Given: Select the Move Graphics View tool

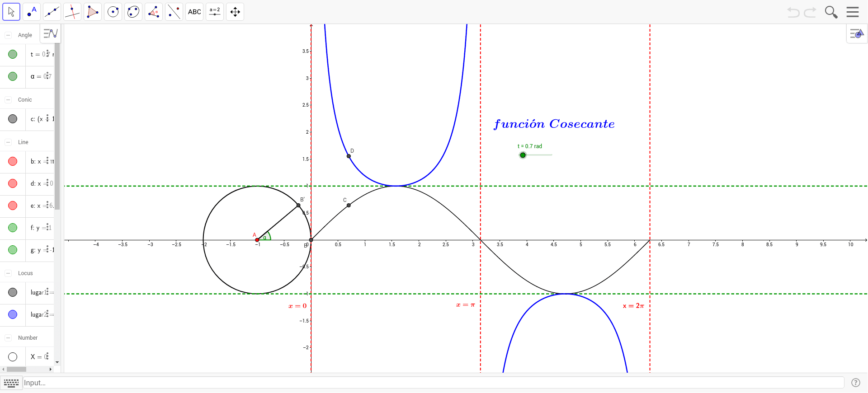Looking at the screenshot, I should 235,12.
